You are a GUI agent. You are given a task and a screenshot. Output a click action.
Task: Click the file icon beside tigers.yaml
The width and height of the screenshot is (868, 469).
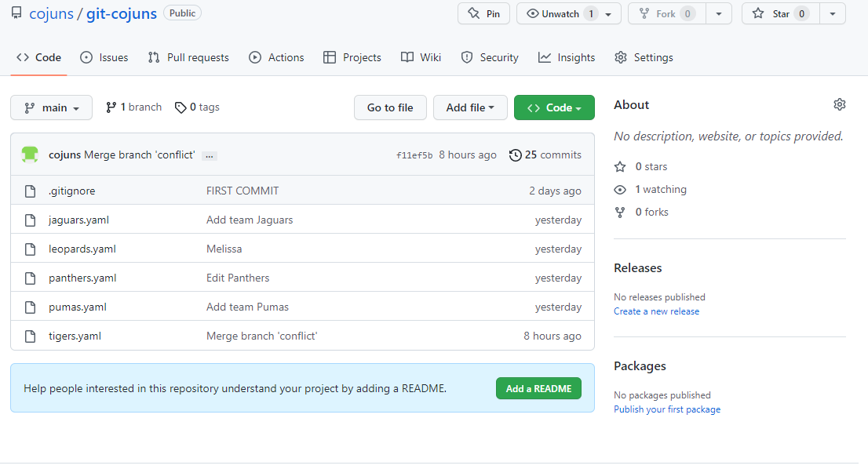click(x=31, y=336)
